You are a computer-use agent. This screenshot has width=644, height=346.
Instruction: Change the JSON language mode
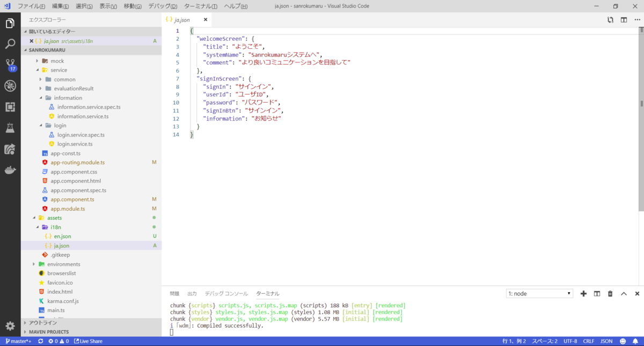[x=606, y=341]
